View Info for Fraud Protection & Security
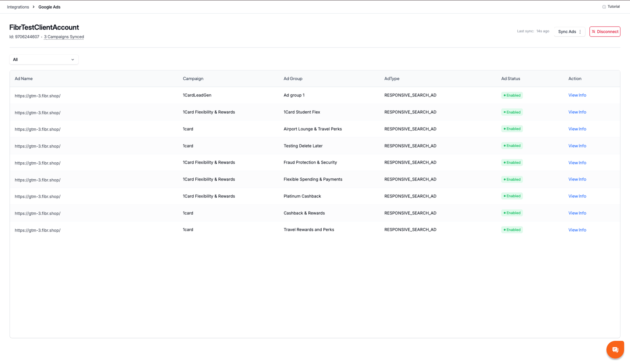This screenshot has width=630, height=364. (577, 163)
